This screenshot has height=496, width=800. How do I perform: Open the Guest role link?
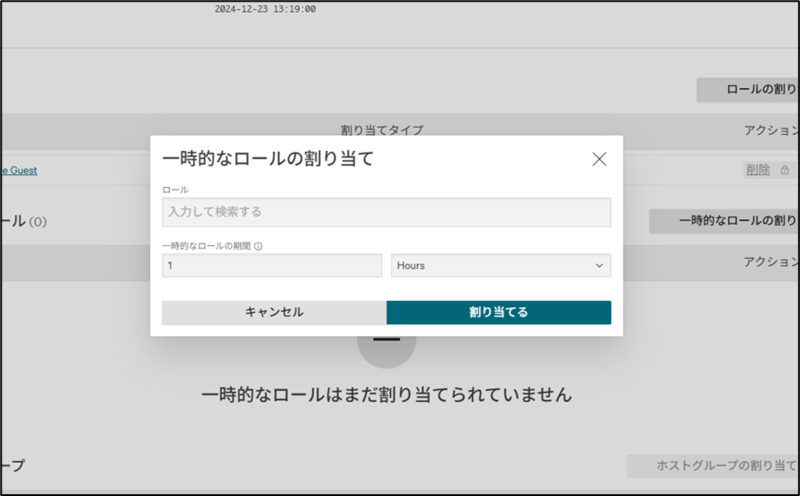[19, 170]
